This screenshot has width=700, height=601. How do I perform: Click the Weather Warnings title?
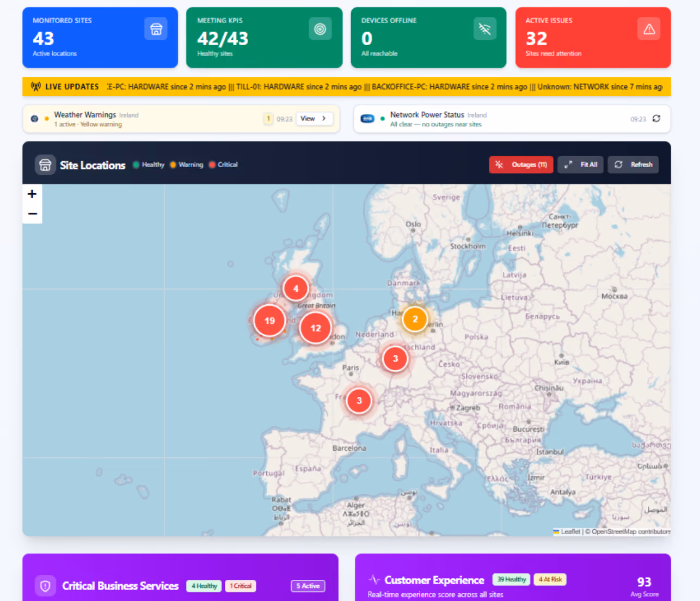(x=85, y=115)
